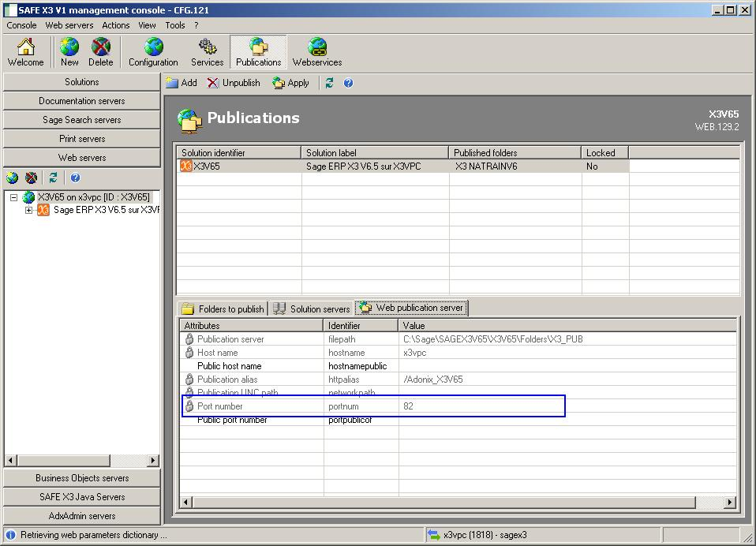
Task: Click x3vpc (1818) - sagex3 status text
Action: [x=485, y=535]
